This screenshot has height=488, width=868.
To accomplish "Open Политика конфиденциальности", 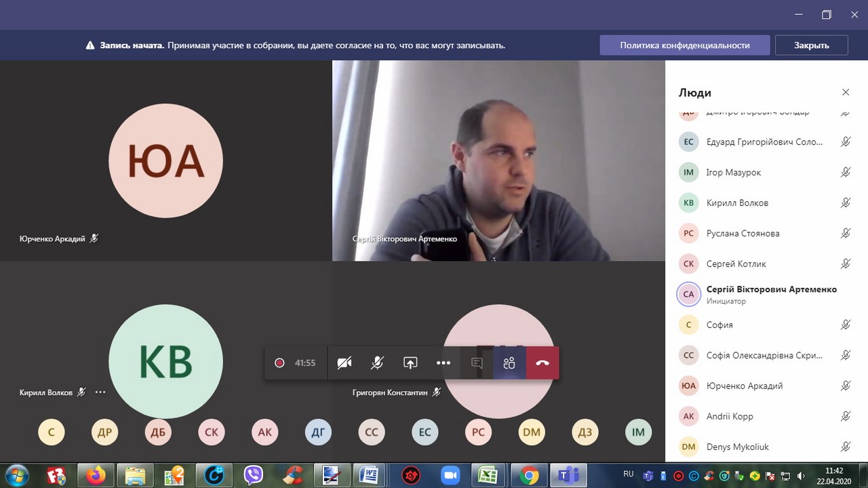I will (x=685, y=45).
